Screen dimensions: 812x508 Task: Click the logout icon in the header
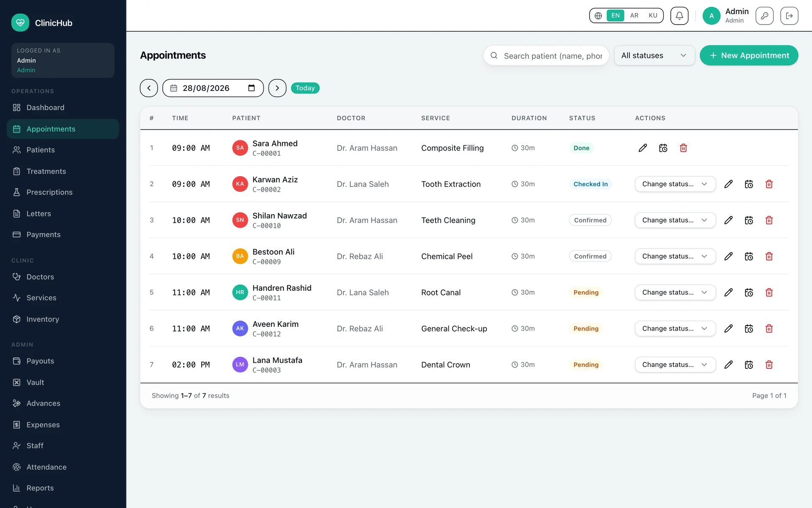[x=789, y=16]
